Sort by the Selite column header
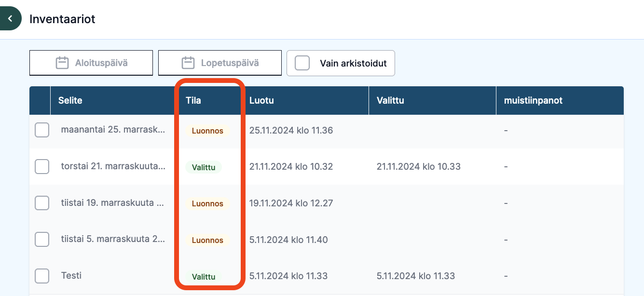The height and width of the screenshot is (296, 644). pos(70,101)
